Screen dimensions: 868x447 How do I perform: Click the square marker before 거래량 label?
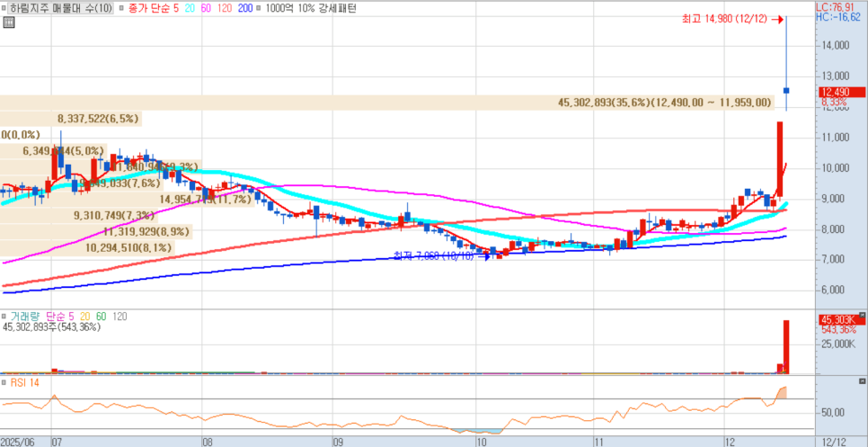coord(4,317)
